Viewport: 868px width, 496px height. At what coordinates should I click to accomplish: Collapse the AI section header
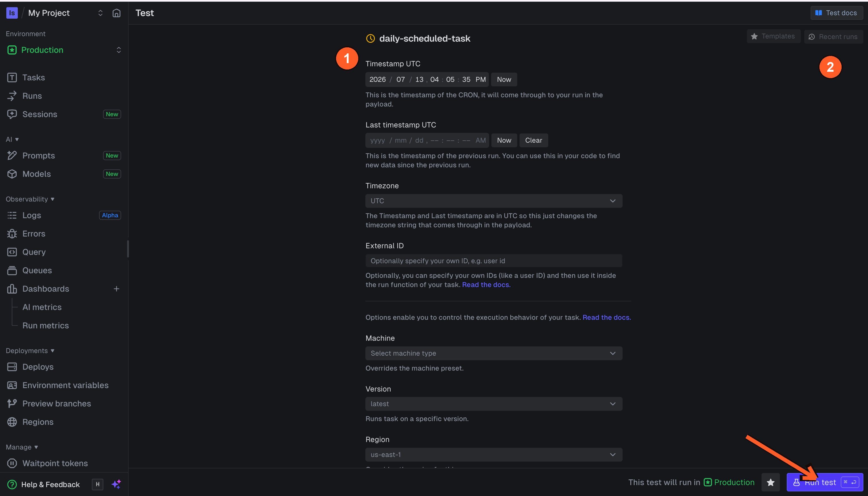12,139
